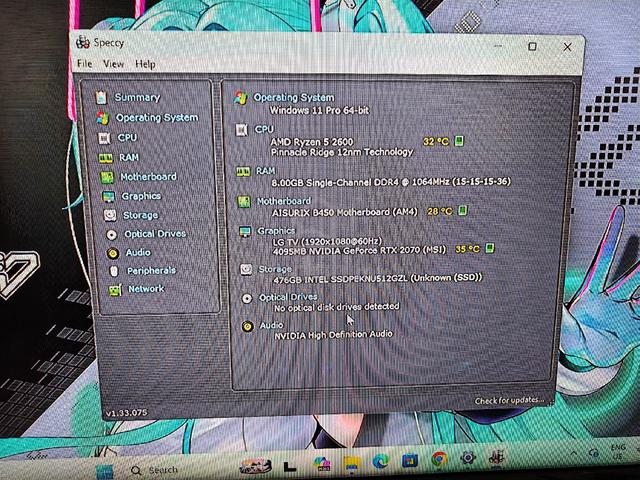640x480 pixels.
Task: Click the NVIDIA GeForce RTX 2070 line
Action: [359, 250]
